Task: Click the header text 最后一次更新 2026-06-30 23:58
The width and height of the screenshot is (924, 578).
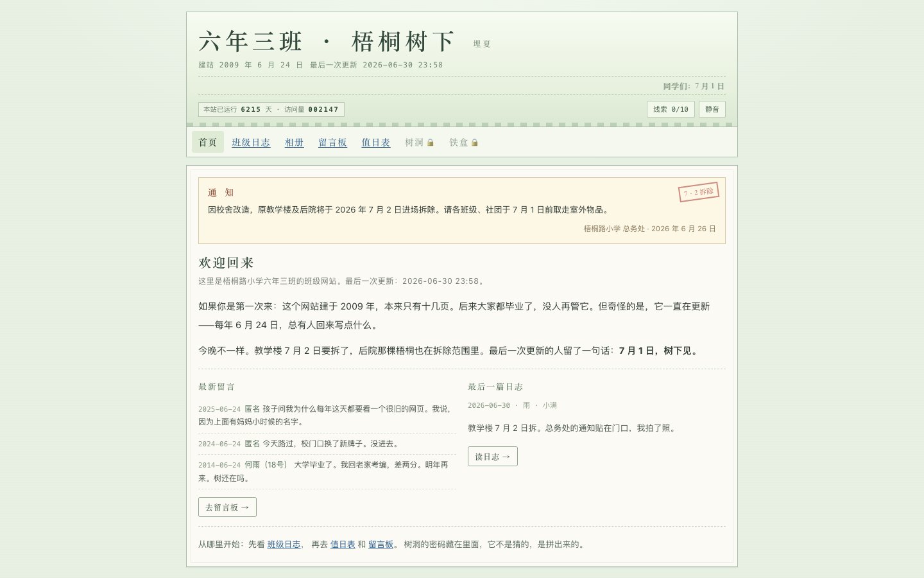Action: tap(377, 65)
